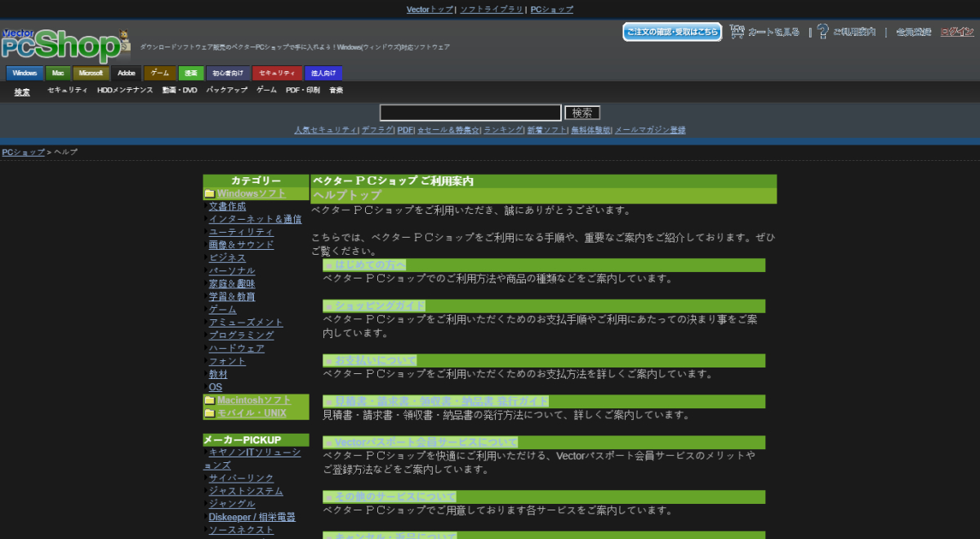980x539 pixels.
Task: Open the blue Windows category tab
Action: 24,73
